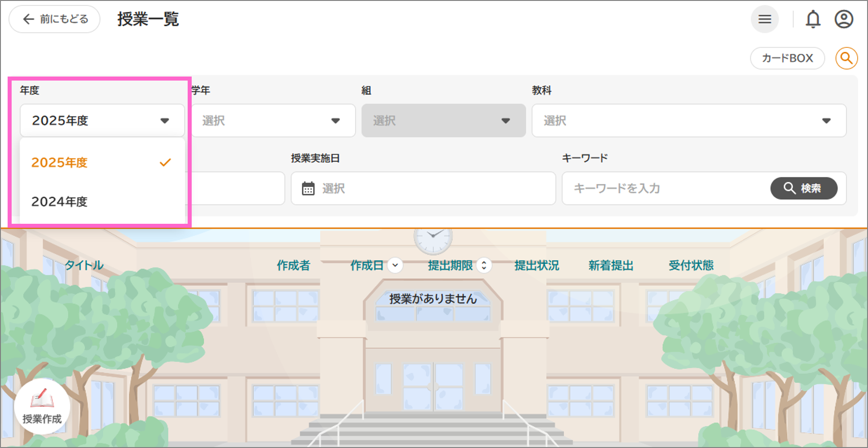Click the calendar icon in 授業実施日 field
Screen dimensions: 868x448
[x=308, y=188]
